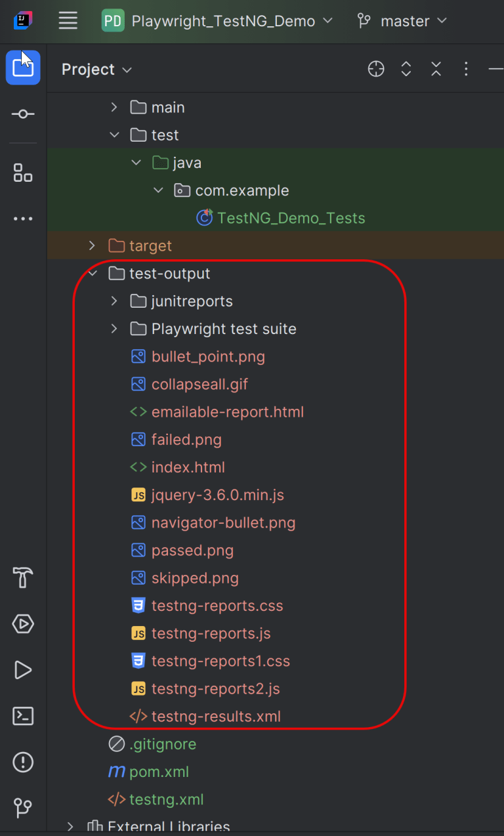Screen dimensions: 504x836
Task: Click the Build hammer icon
Action: 23,578
